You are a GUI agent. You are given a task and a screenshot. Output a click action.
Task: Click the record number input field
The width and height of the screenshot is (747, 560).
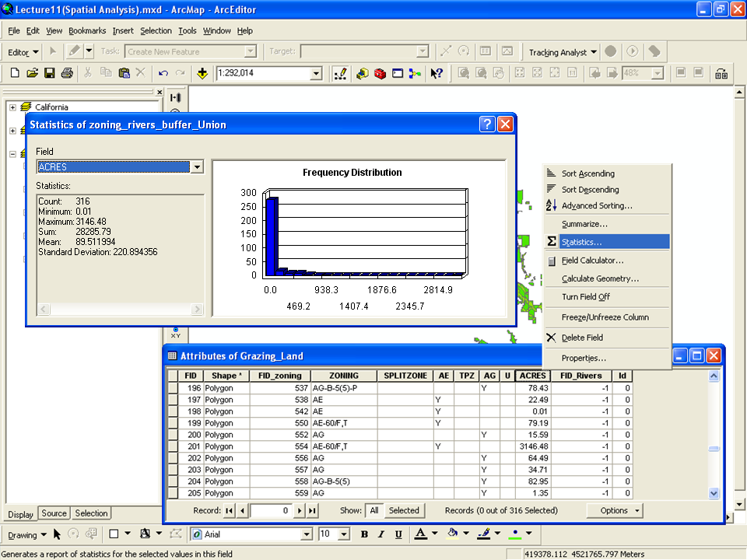[271, 510]
